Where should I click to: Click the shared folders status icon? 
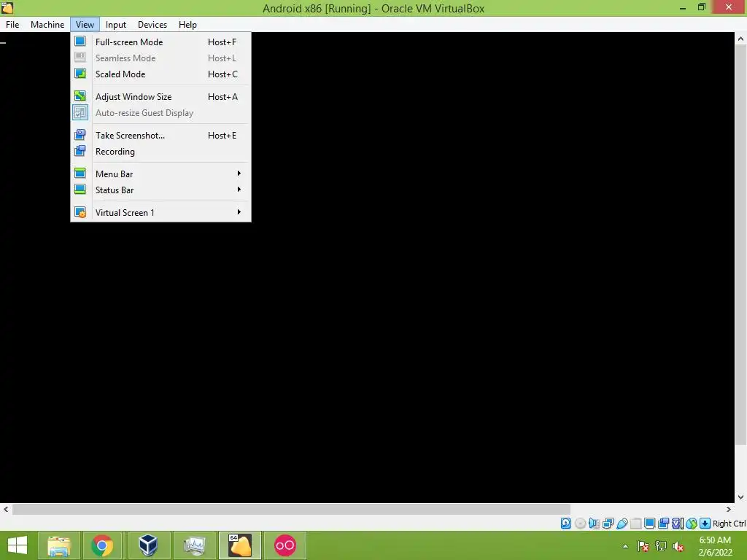[x=635, y=524]
